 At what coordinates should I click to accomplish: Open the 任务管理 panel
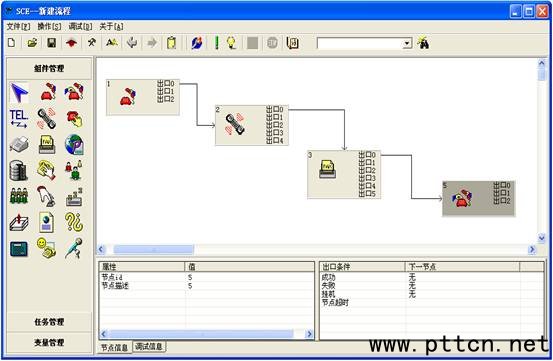(x=49, y=322)
